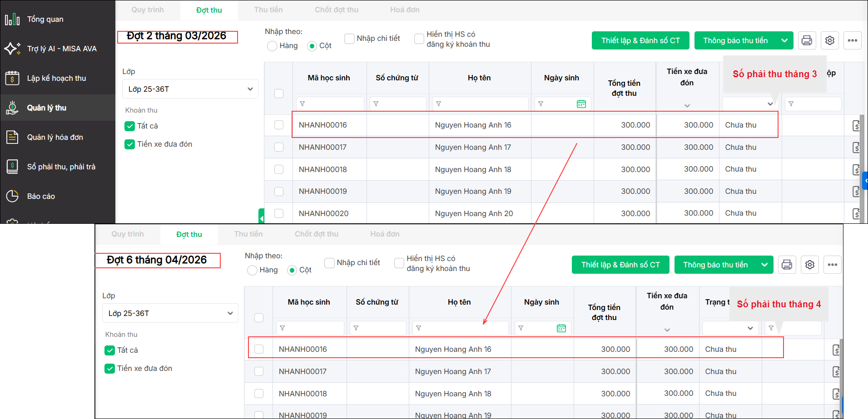The height and width of the screenshot is (419, 868).
Task: Click Thiết lập & Đánh số CT in Đợt 2 panel
Action: [x=640, y=40]
